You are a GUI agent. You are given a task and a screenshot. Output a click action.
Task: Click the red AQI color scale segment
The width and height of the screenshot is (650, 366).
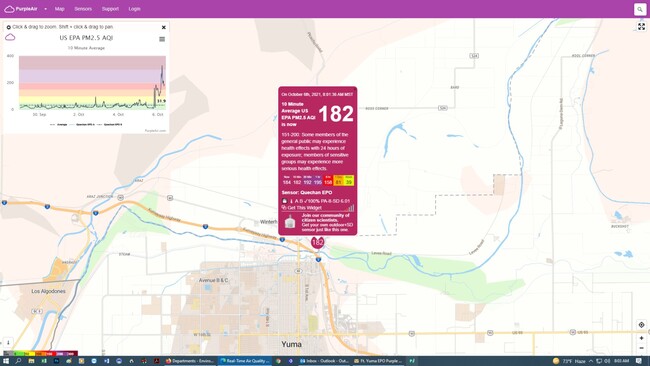50,354
